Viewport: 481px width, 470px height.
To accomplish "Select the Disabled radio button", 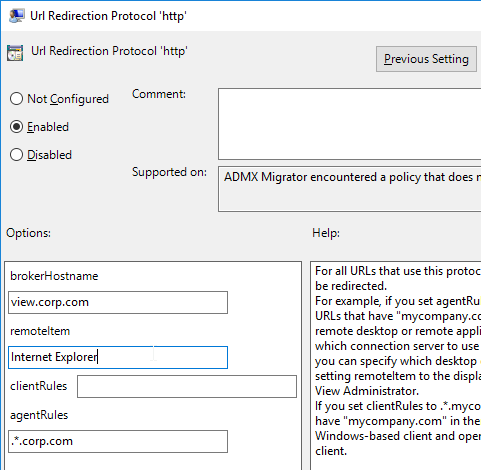I will coord(16,155).
